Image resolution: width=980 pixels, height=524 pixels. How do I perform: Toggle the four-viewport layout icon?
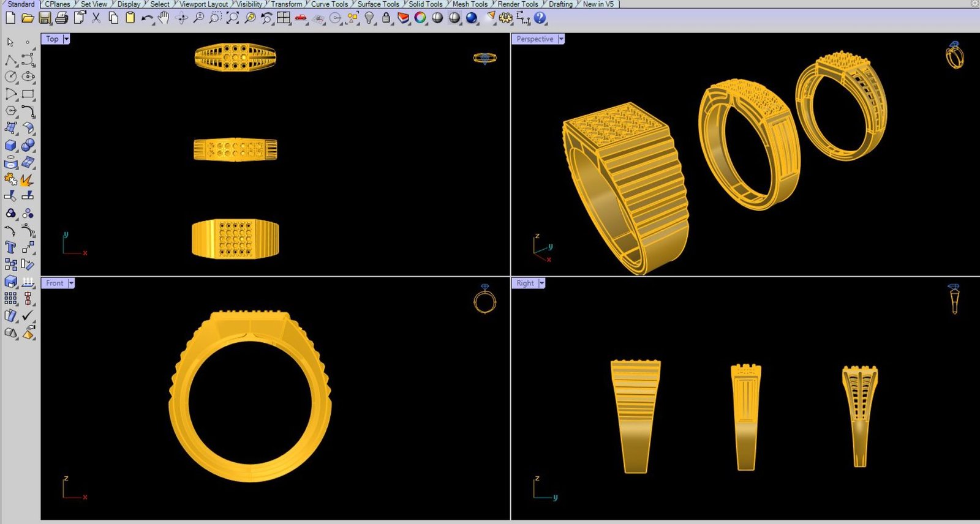[x=284, y=18]
